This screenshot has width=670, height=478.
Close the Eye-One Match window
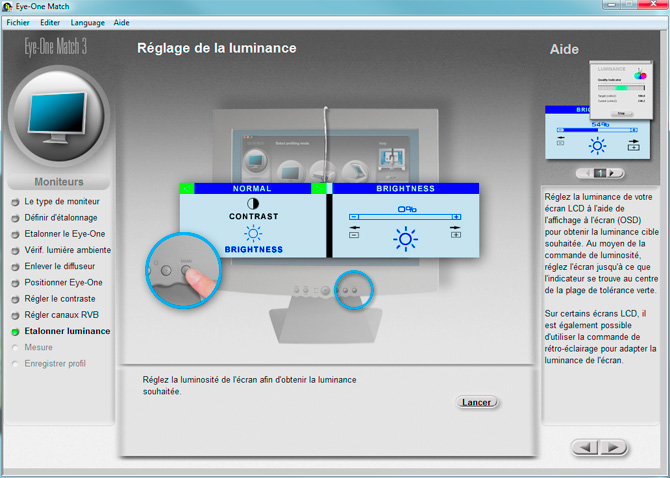tap(653, 4)
